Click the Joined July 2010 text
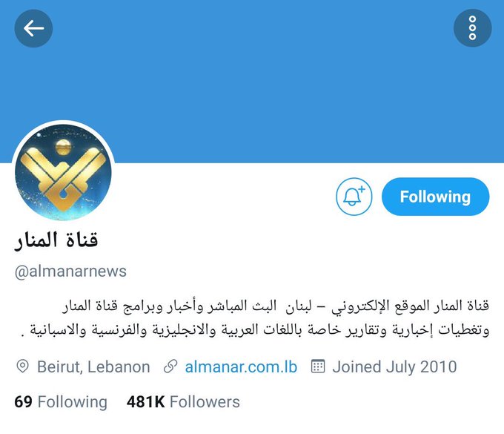 pos(394,366)
